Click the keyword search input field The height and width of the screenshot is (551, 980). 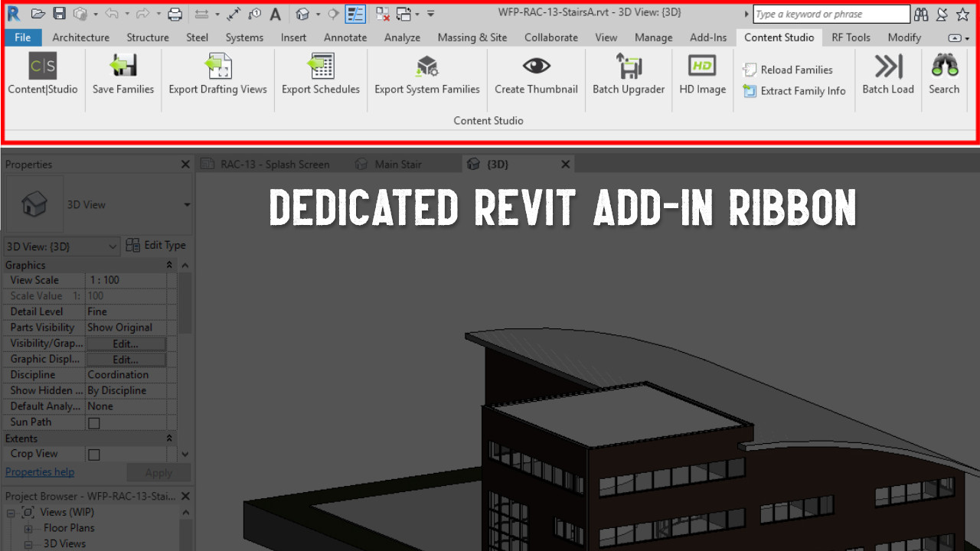click(x=831, y=14)
